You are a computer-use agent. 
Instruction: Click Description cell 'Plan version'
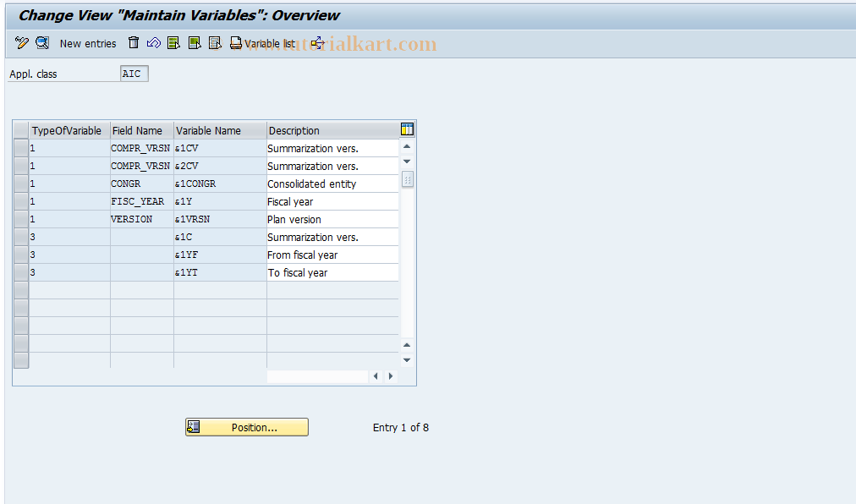[x=332, y=220]
